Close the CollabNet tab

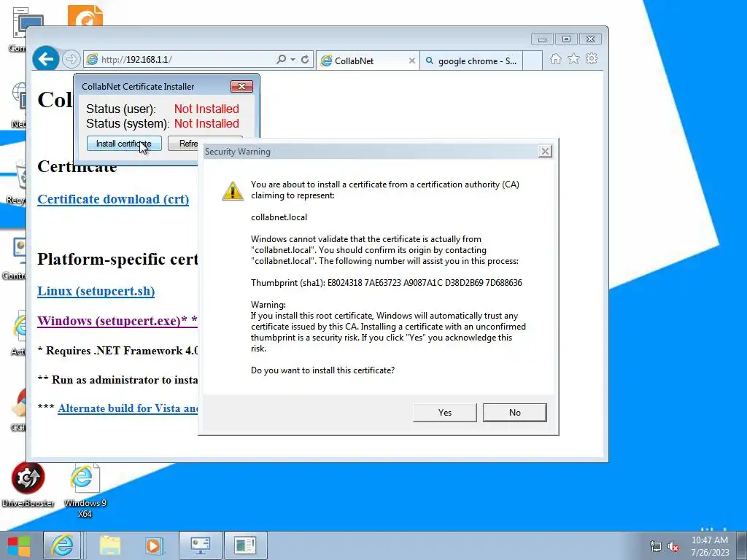coord(412,61)
